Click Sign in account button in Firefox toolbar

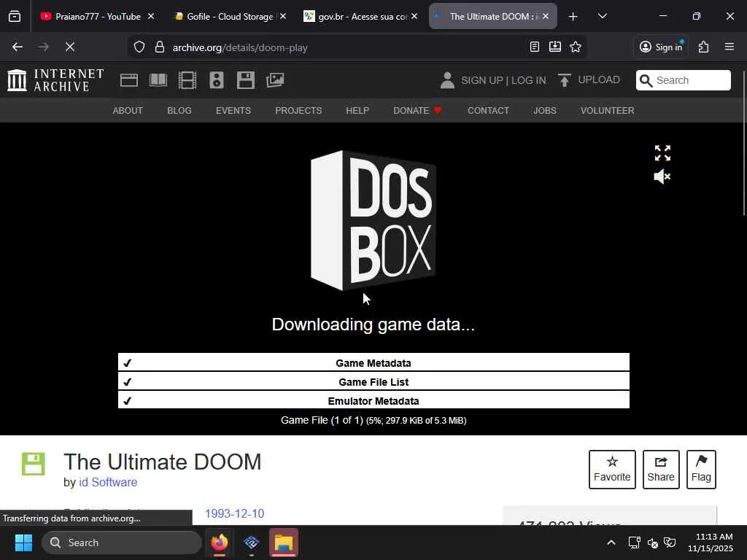point(661,47)
